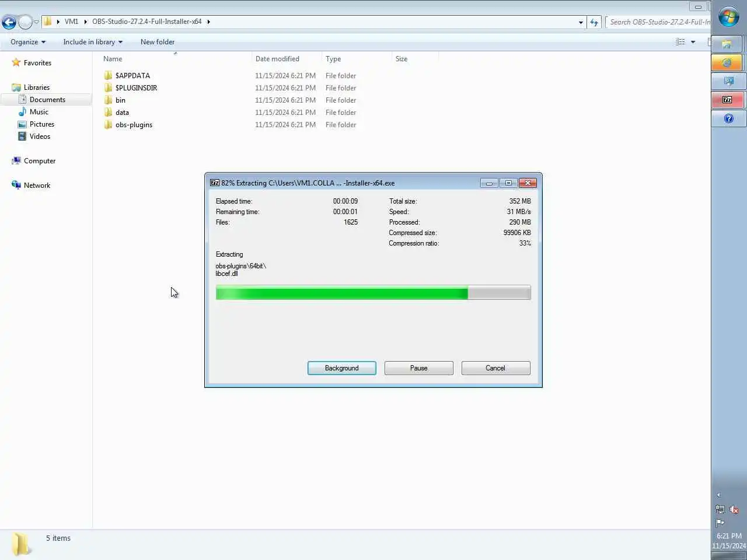Expand arrow after OBS-Studio breadcrumb segment
This screenshot has height=560, width=747.
point(208,22)
